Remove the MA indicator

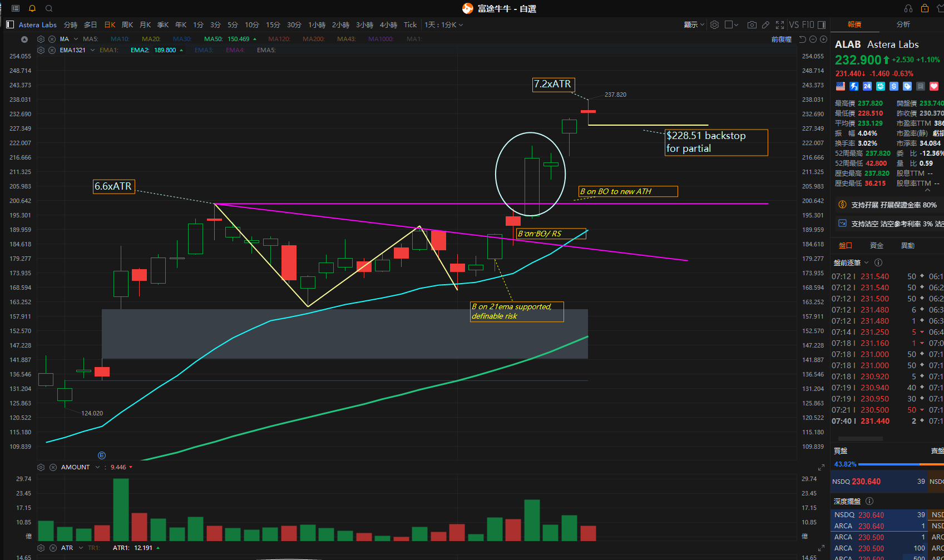pos(52,39)
